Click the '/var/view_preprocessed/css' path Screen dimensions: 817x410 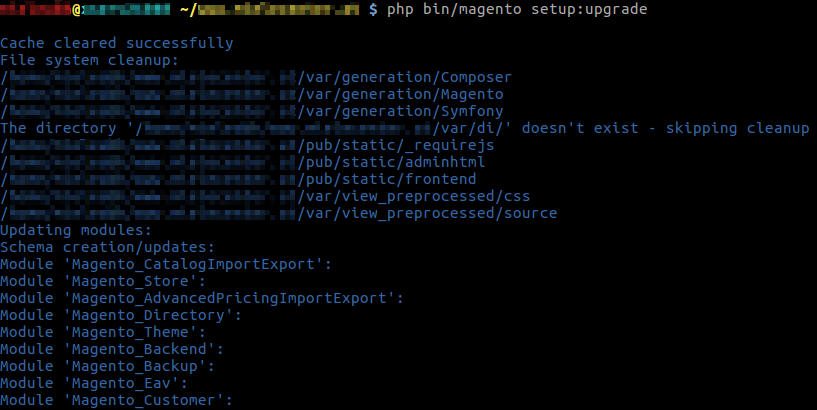coord(414,196)
